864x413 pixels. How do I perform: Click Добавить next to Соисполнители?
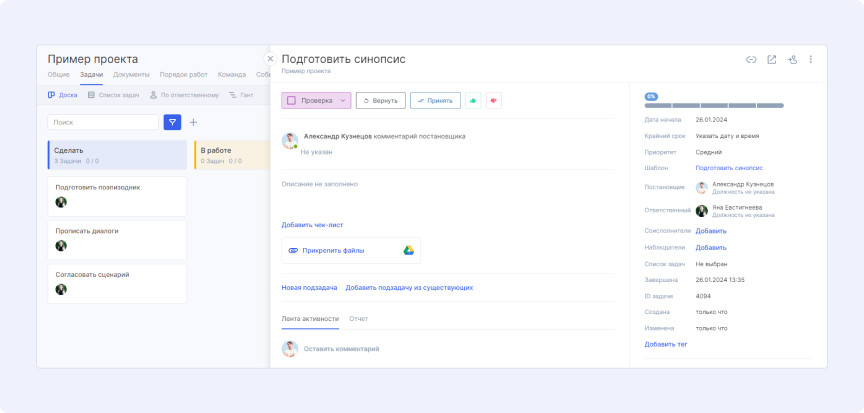click(x=711, y=231)
